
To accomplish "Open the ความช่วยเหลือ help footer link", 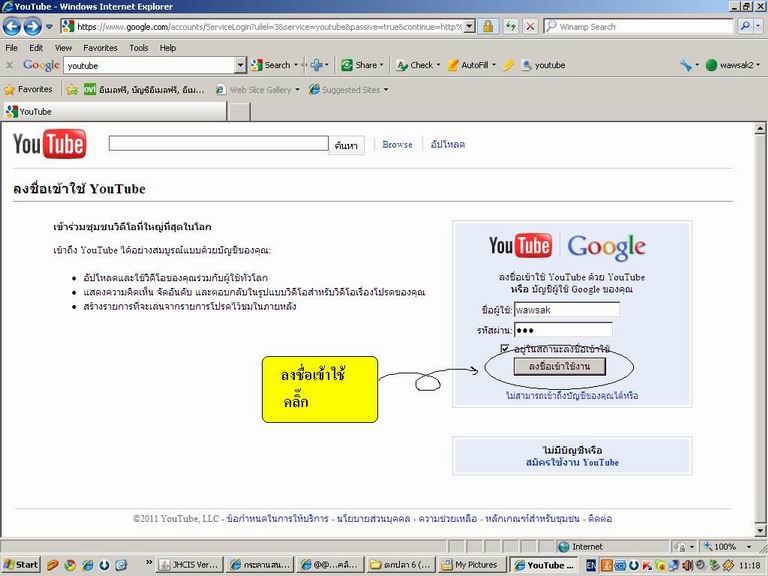I will pos(448,519).
